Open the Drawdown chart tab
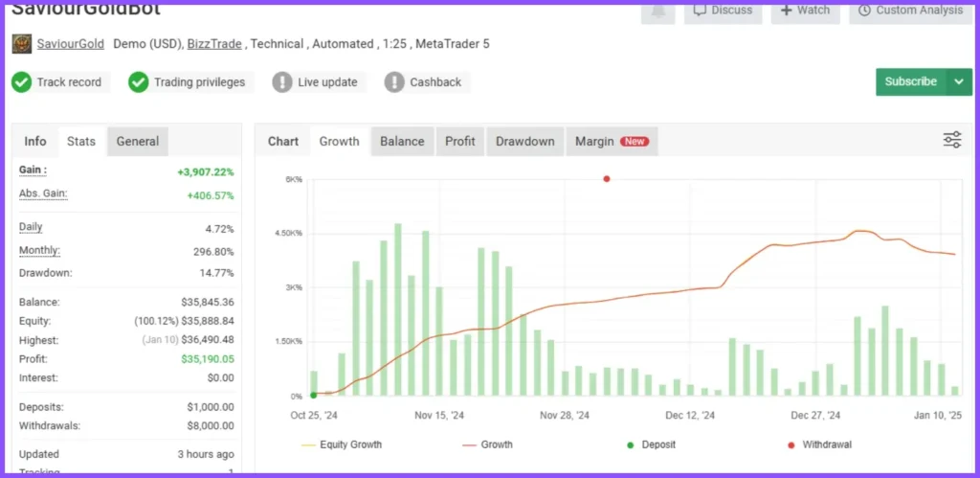Image resolution: width=980 pixels, height=478 pixels. (524, 141)
